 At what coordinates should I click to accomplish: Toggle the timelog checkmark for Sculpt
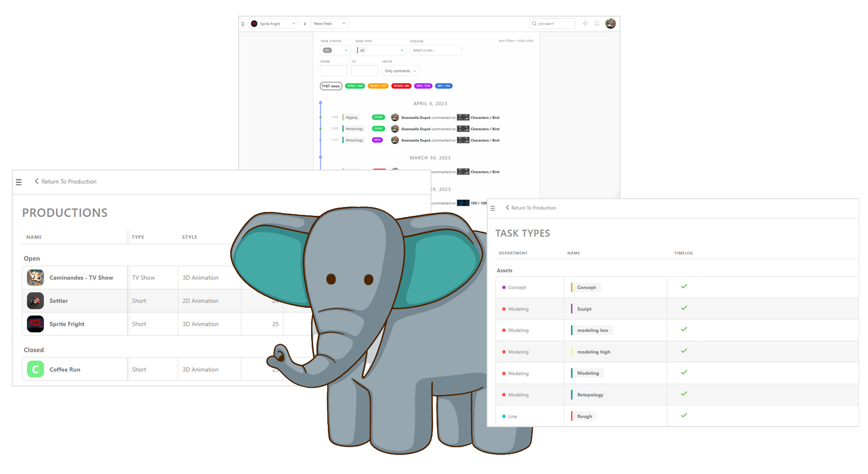683,308
